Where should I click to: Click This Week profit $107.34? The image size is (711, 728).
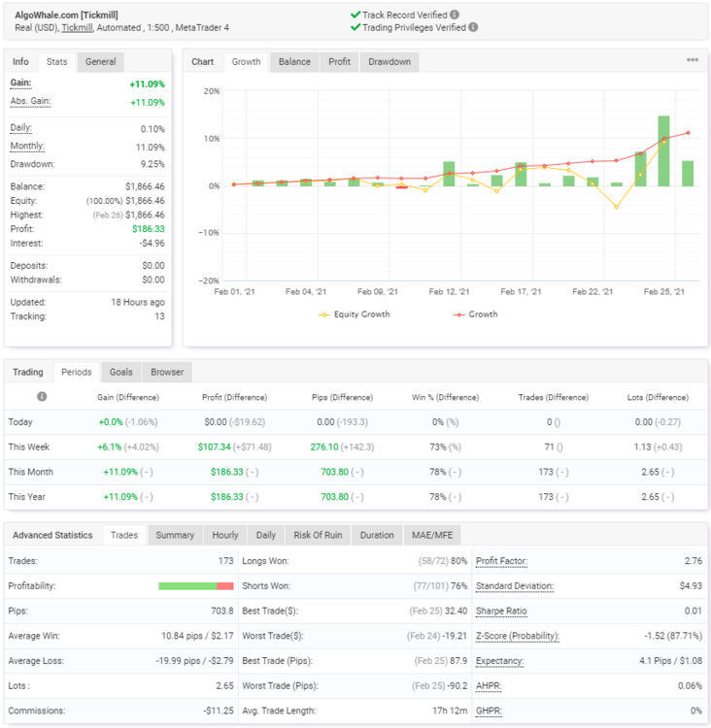(x=215, y=447)
